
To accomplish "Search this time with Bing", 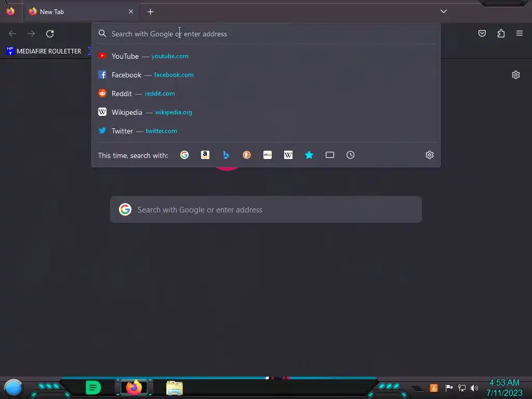I will (226, 155).
